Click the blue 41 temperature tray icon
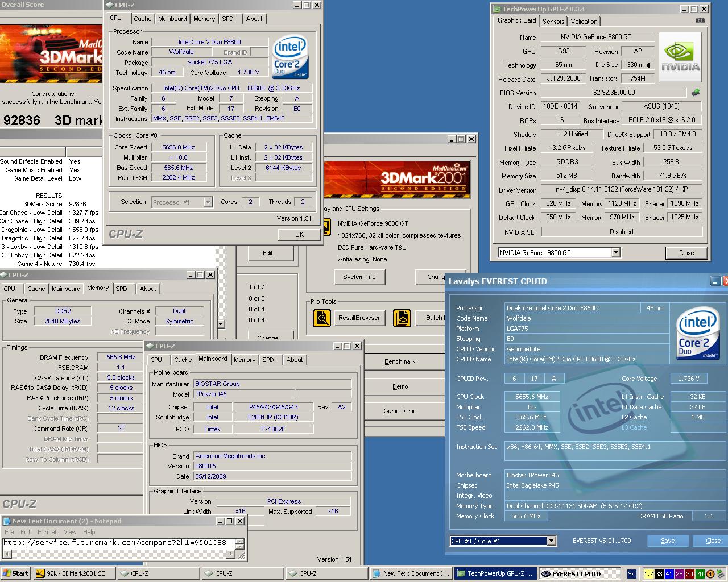 [x=669, y=574]
